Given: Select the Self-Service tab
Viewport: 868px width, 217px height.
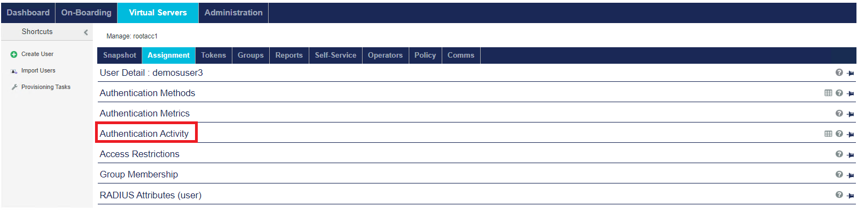Looking at the screenshot, I should 336,55.
